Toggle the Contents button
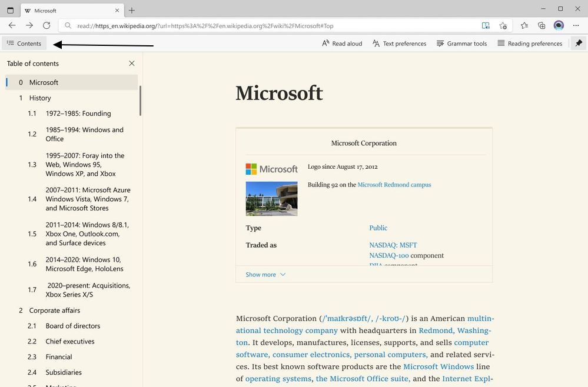Image resolution: width=588 pixels, height=387 pixels. (x=24, y=44)
